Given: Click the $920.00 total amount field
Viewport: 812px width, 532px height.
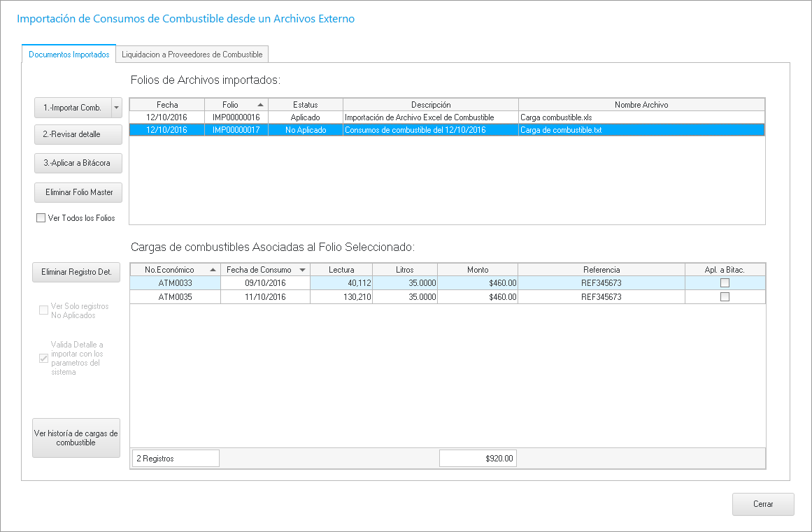Looking at the screenshot, I should pyautogui.click(x=478, y=459).
